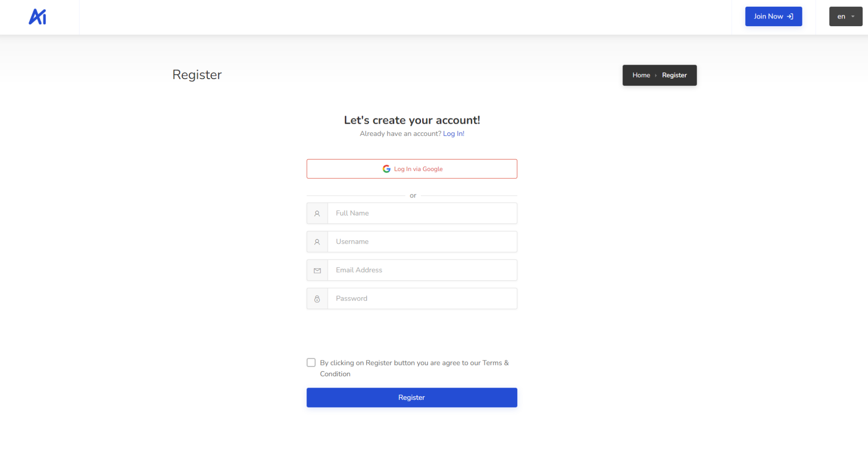Check the Terms & Condition checkbox
Viewport: 868px width, 454px height.
[x=311, y=363]
